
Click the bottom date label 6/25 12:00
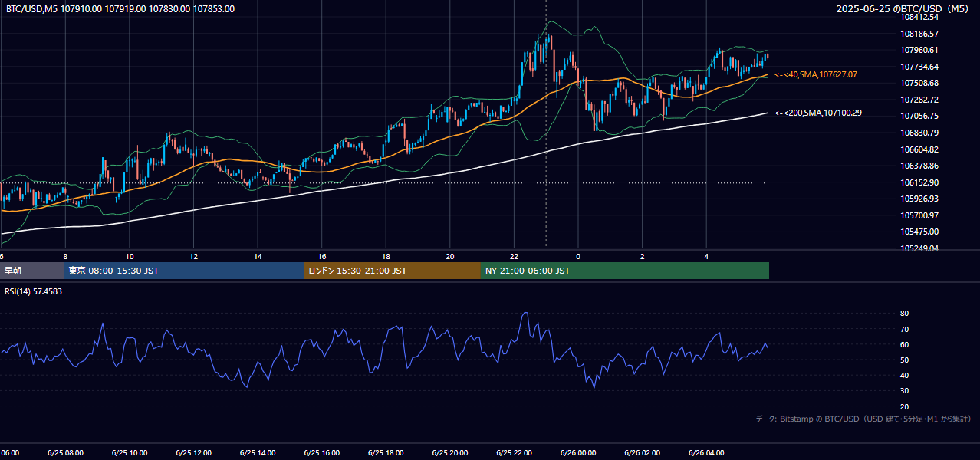[194, 453]
